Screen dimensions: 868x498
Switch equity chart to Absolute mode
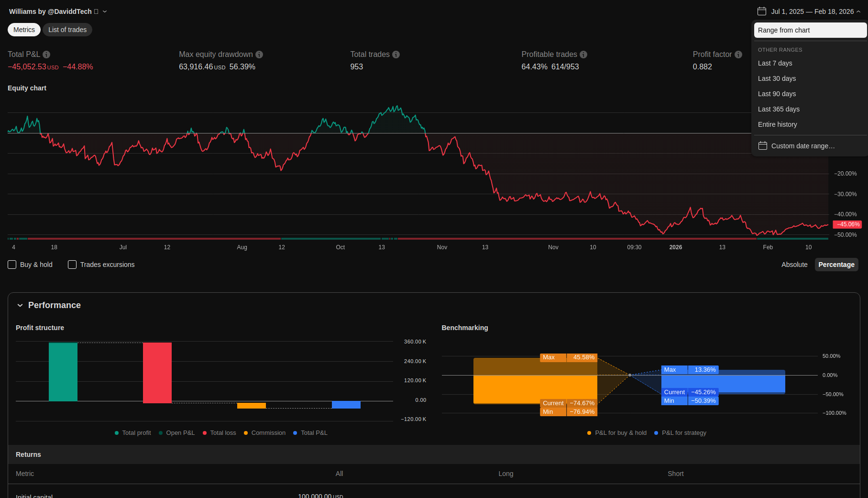pos(794,265)
